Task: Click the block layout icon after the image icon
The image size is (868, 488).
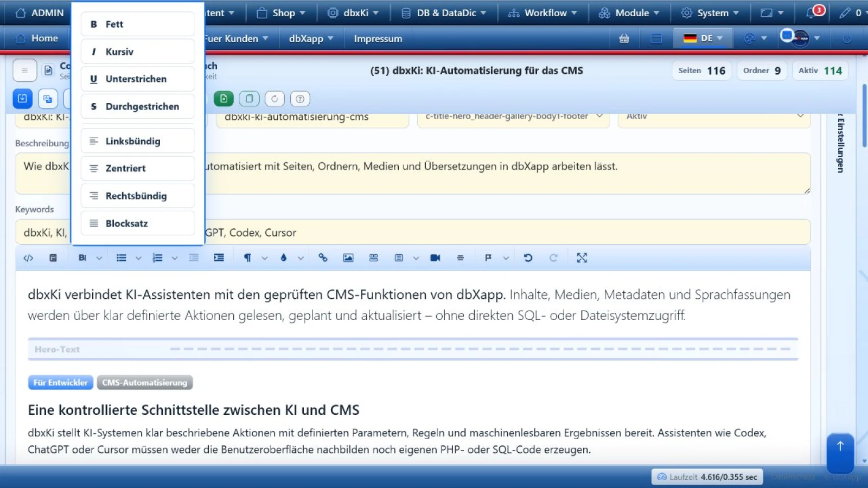Action: 374,258
